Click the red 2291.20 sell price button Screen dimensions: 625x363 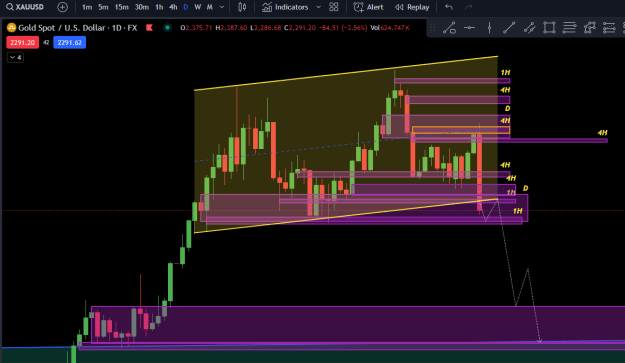22,42
